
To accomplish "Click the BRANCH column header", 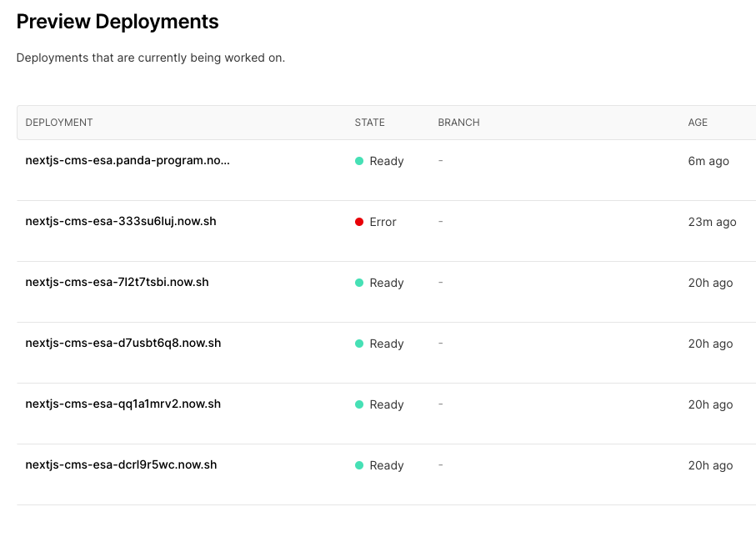I will pyautogui.click(x=458, y=123).
